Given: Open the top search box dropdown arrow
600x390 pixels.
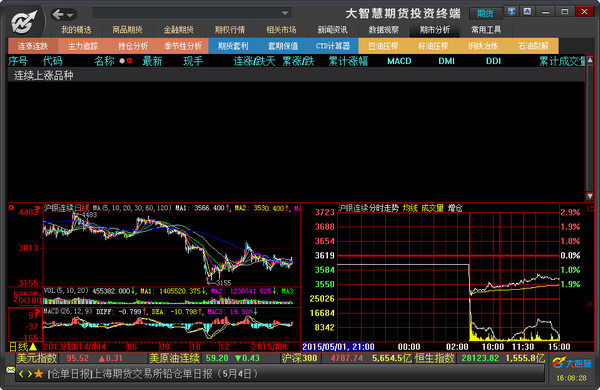Looking at the screenshot, I should (285, 13).
